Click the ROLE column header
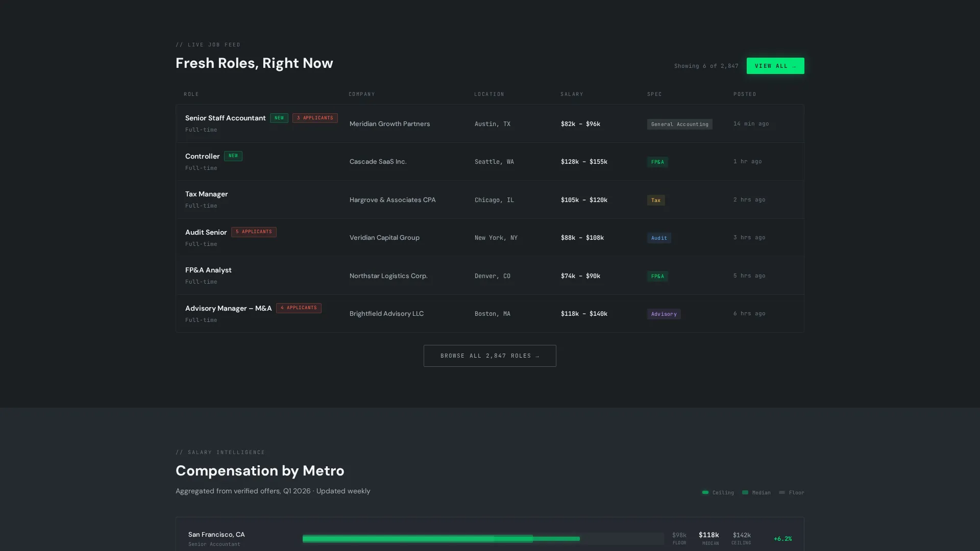This screenshot has height=551, width=980. click(x=191, y=94)
